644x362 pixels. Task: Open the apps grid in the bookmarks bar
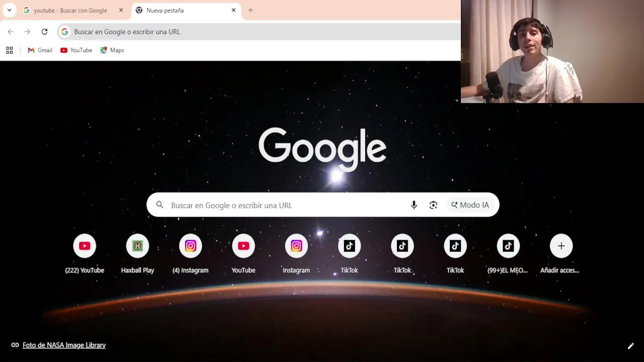(x=9, y=50)
